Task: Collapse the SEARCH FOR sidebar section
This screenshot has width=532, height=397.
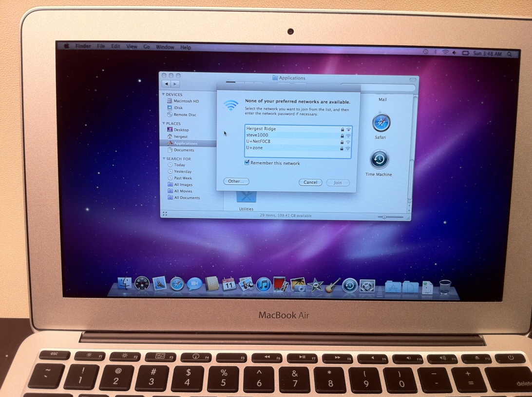Action: [x=164, y=159]
